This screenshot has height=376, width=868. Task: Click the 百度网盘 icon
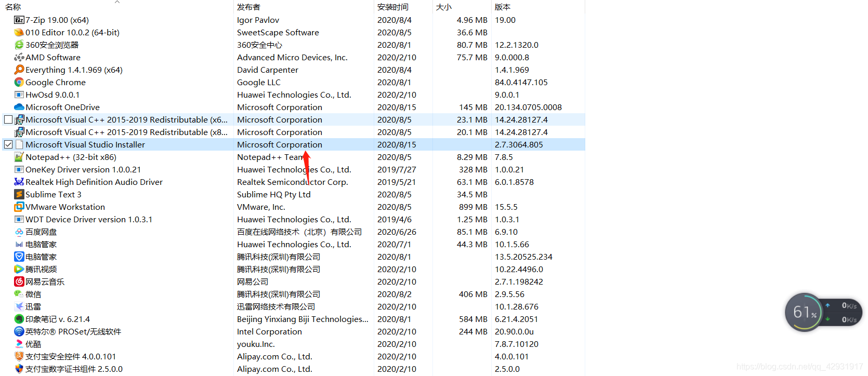click(x=19, y=232)
